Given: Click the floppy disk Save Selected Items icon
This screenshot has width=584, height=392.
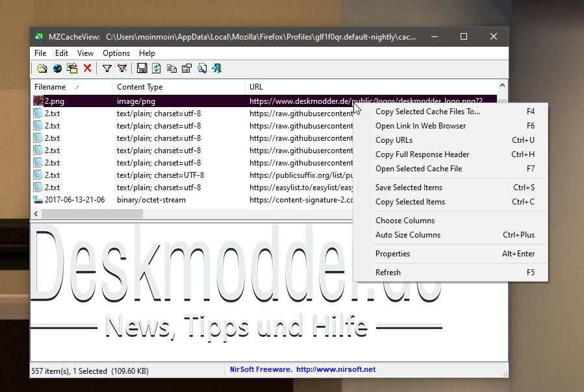Looking at the screenshot, I should coord(142,68).
